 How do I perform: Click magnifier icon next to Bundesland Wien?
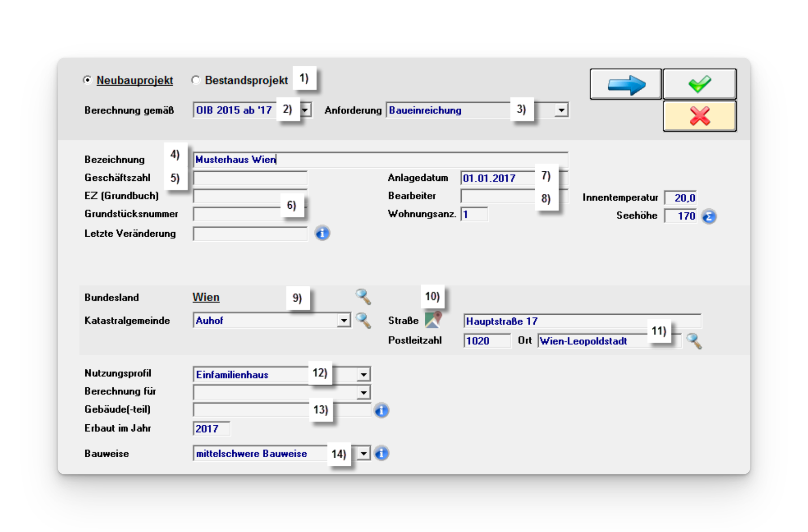pyautogui.click(x=363, y=297)
